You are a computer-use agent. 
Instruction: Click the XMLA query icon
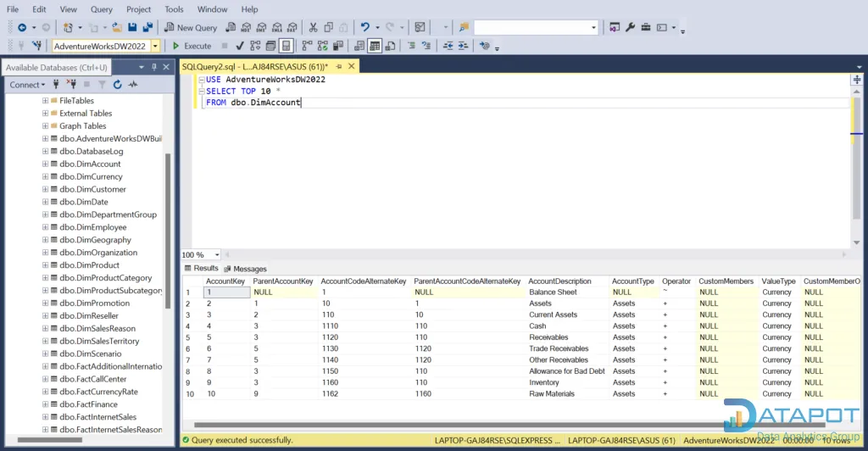tap(277, 27)
